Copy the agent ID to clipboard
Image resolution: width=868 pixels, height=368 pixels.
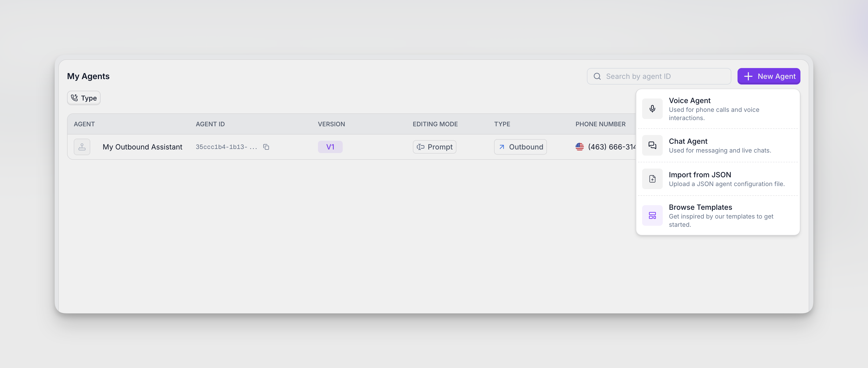point(266,147)
